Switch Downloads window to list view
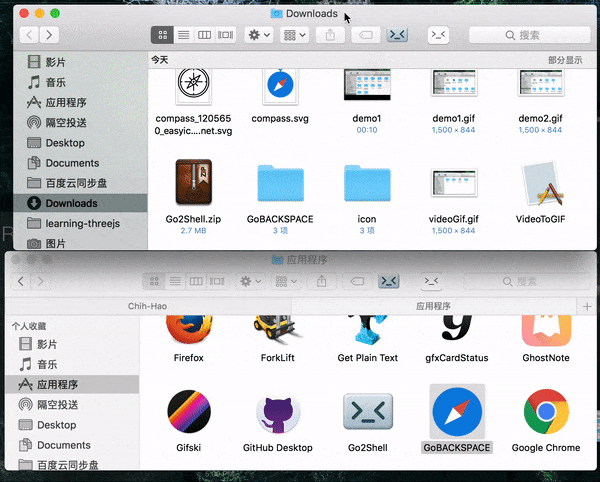This screenshot has height=482, width=600. (184, 35)
